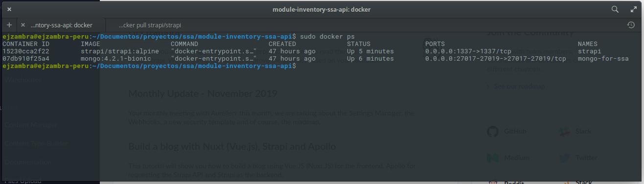
Task: Click the window title 'module-inventory-ssa-api: docker'
Action: tap(322, 9)
